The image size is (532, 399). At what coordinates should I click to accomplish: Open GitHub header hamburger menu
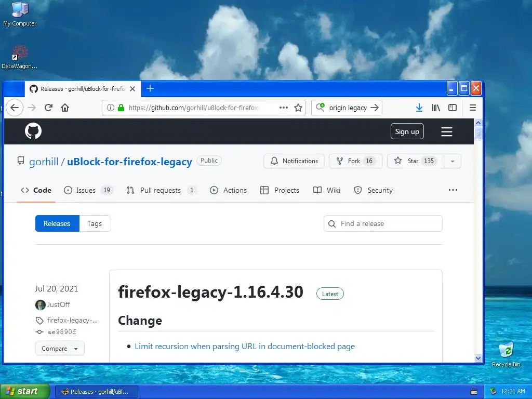(446, 131)
